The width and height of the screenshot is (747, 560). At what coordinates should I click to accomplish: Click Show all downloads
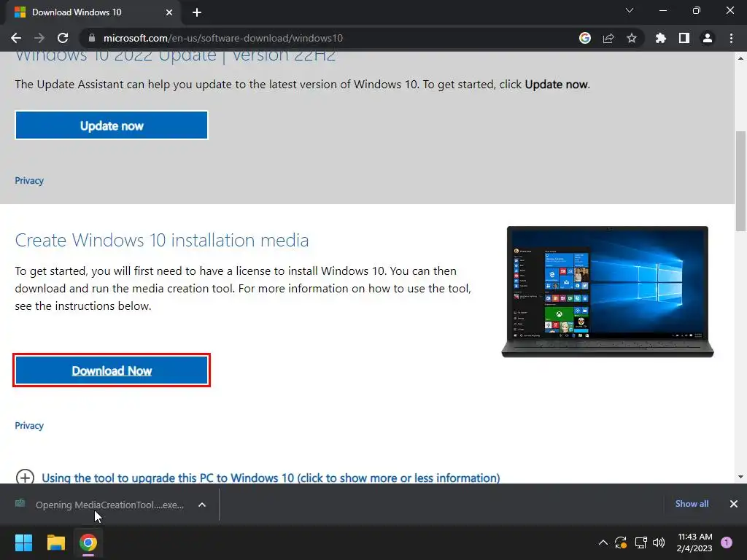coord(692,504)
